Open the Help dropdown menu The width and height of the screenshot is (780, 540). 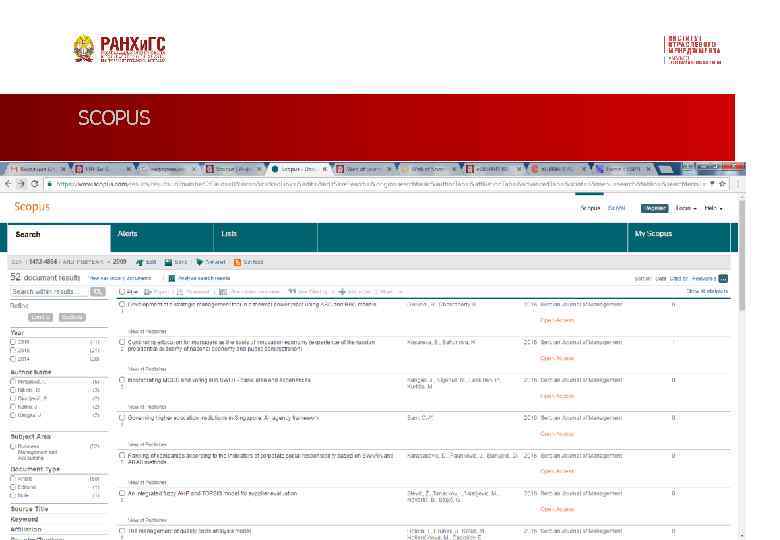[x=713, y=208]
